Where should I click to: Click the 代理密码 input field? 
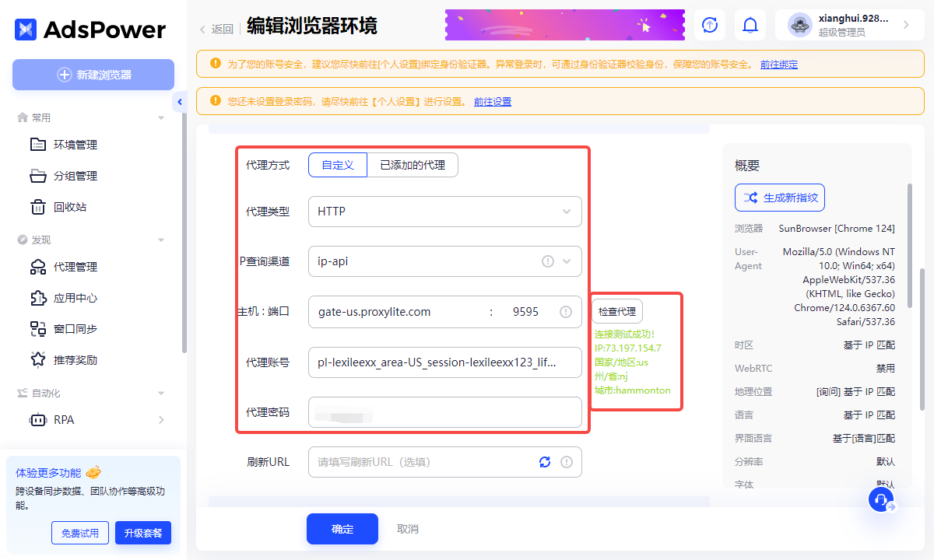tap(445, 412)
